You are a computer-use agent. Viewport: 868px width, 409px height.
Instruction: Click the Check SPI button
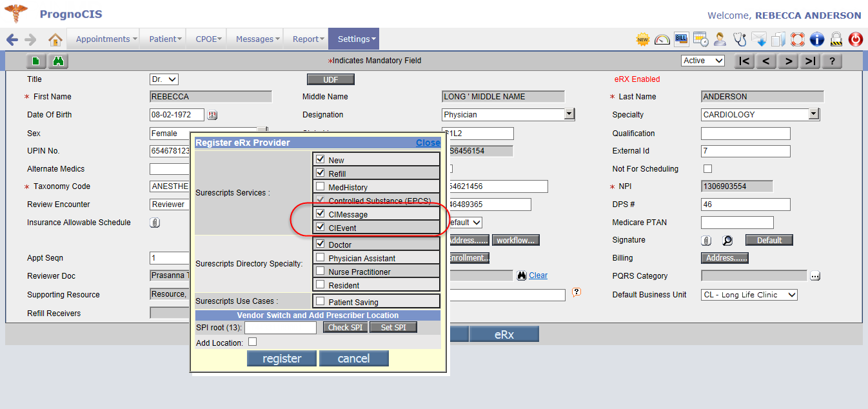pos(345,327)
